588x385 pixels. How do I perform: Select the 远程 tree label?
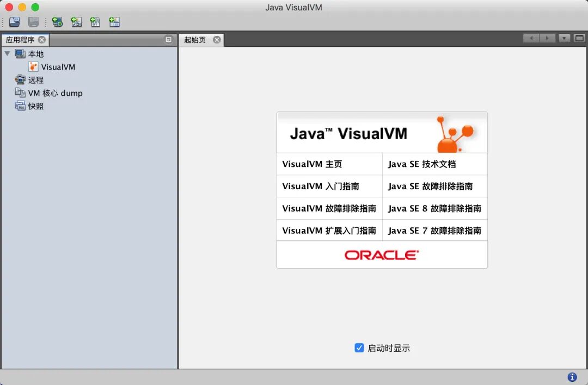[36, 80]
